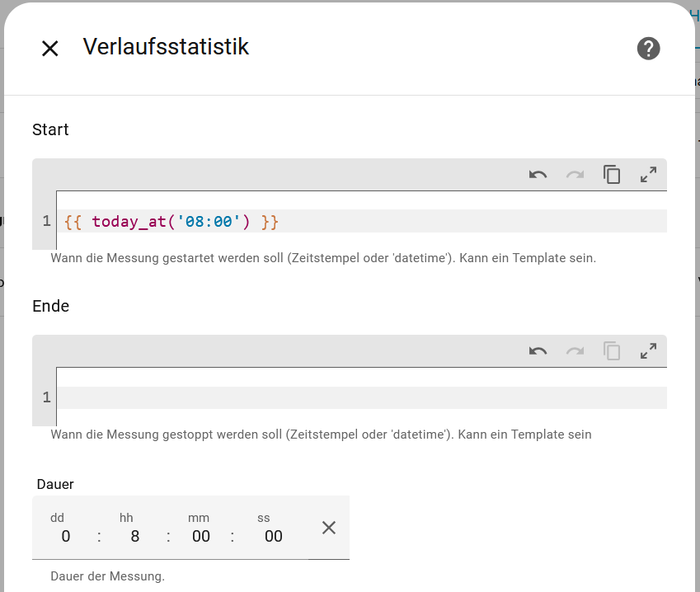Undo in the Start template editor
The width and height of the screenshot is (700, 592).
coord(538,175)
